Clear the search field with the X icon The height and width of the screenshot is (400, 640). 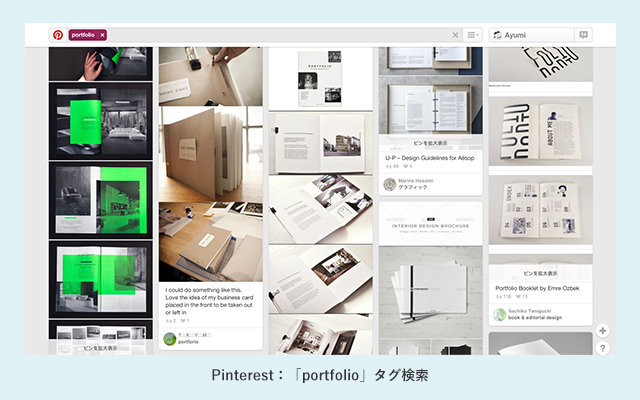point(456,35)
